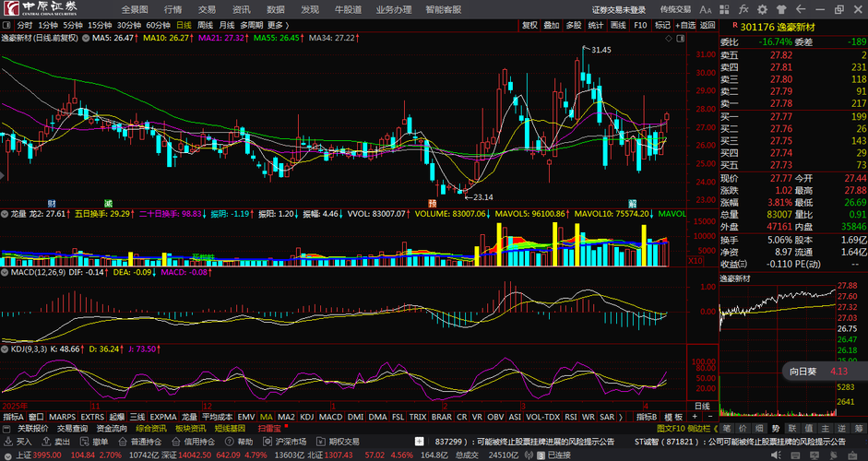Screen dimensions: 868x461
Task: Expand the MACD indicator panel menu
Action: (6, 272)
